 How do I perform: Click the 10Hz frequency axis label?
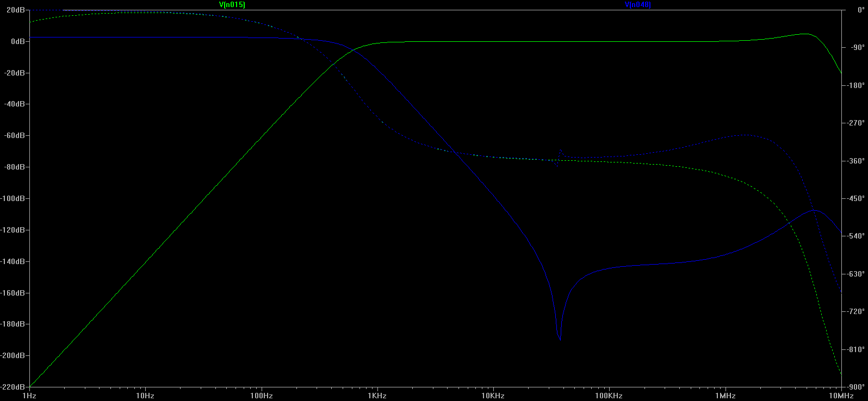(x=145, y=396)
